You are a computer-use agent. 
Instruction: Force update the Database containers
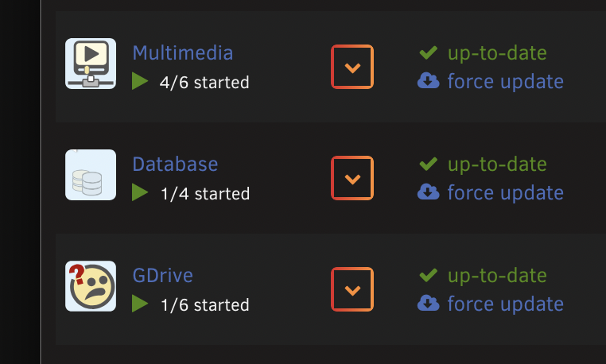tap(506, 193)
